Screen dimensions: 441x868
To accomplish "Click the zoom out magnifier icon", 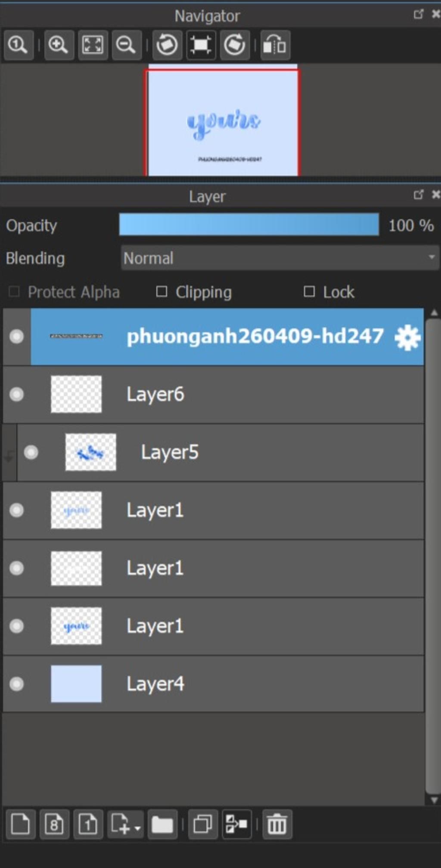I will coord(126,45).
